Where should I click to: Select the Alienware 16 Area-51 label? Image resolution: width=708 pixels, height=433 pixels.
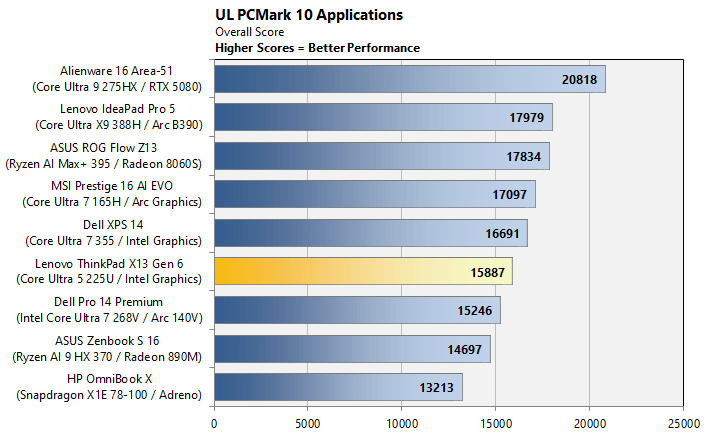[116, 71]
